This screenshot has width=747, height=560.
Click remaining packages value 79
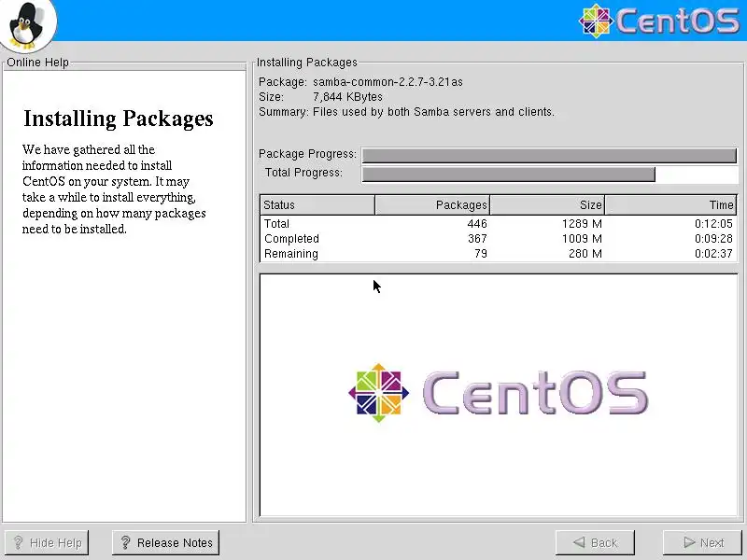[x=481, y=254]
